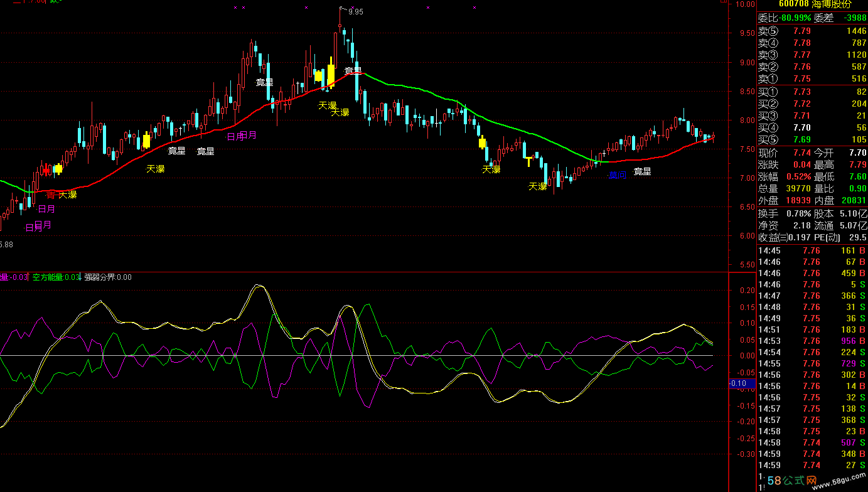Select the 14:58 trade with 507 volume

(812, 442)
